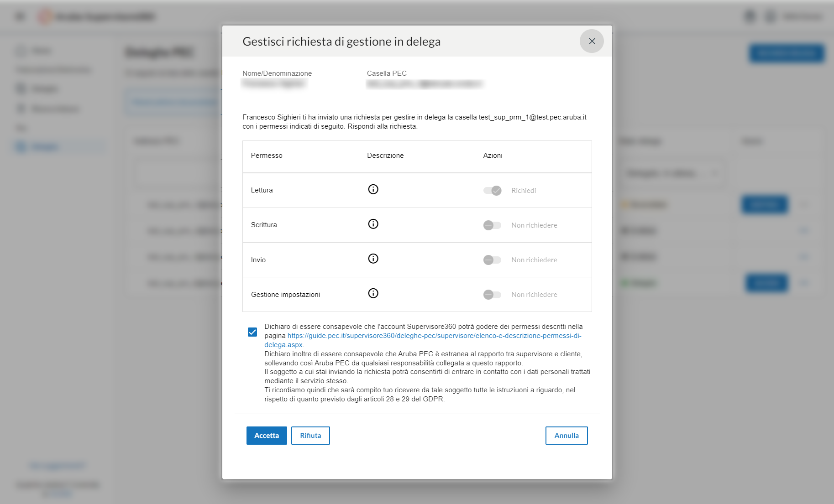
Task: Cancel with the Annulla button
Action: 566,436
